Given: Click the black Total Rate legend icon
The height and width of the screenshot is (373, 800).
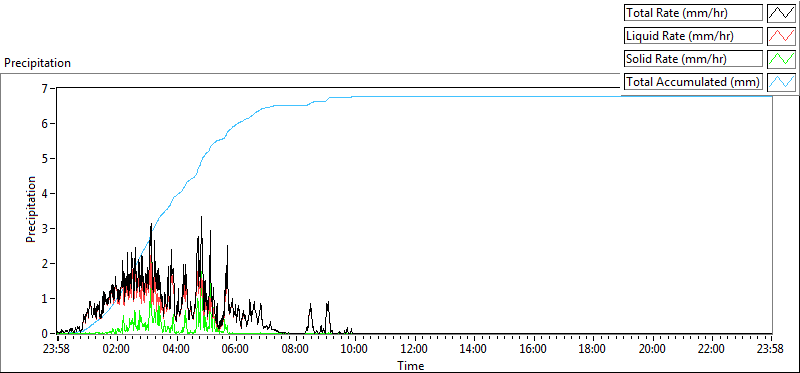Looking at the screenshot, I should tap(781, 13).
